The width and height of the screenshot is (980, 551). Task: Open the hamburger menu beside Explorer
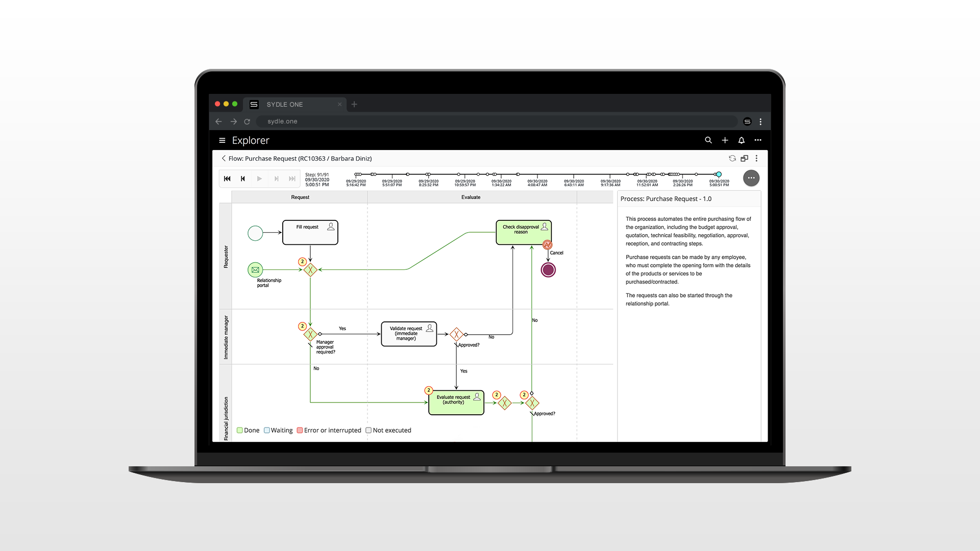222,140
